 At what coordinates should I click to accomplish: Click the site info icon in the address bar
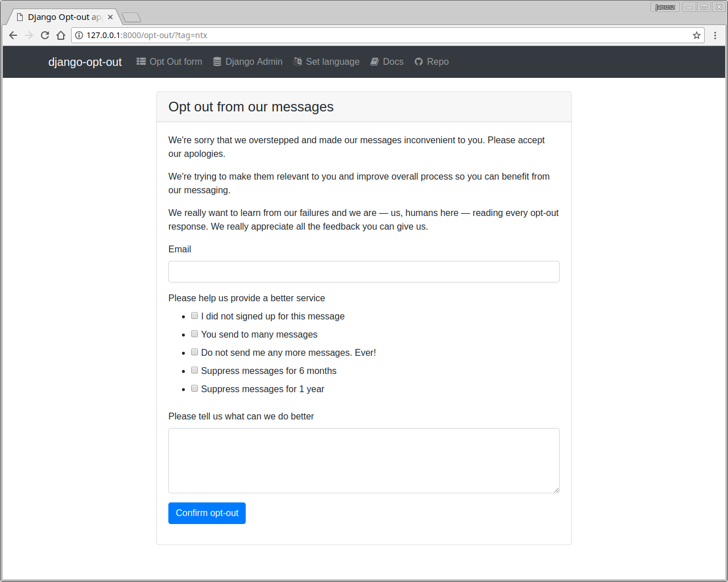[78, 35]
